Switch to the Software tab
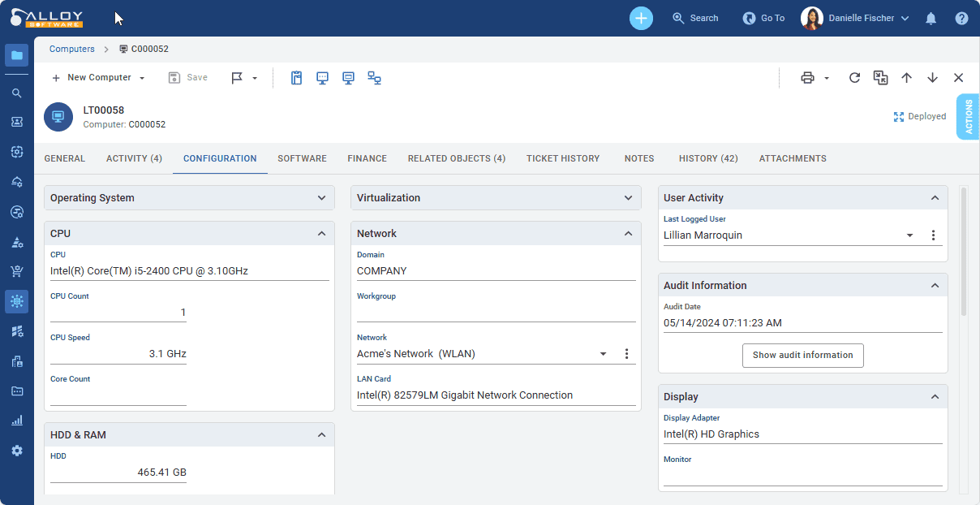This screenshot has height=505, width=980. tap(302, 158)
